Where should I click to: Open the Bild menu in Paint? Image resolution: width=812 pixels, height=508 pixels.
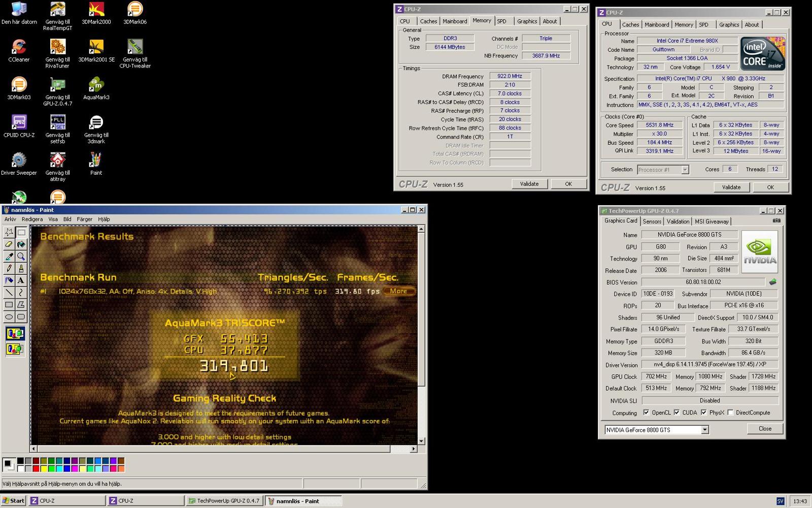(67, 219)
